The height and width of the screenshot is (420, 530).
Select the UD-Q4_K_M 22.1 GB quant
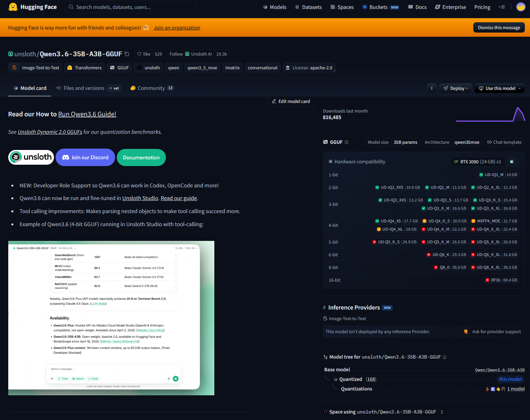pyautogui.click(x=444, y=229)
